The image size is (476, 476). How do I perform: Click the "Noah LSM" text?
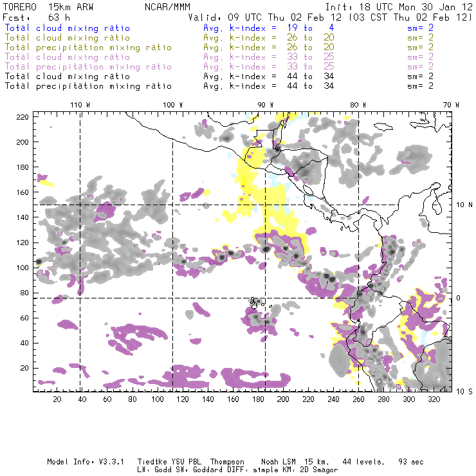tap(279, 462)
